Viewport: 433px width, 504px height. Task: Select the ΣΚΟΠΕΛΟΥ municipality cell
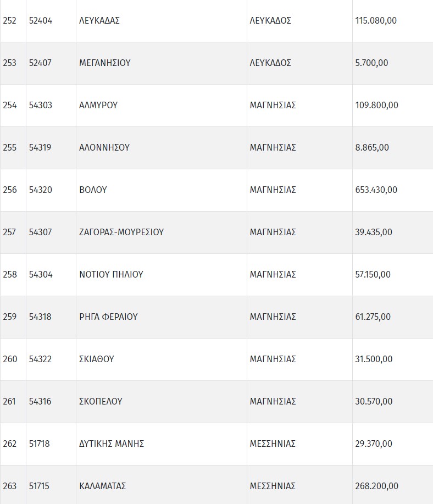pyautogui.click(x=101, y=402)
